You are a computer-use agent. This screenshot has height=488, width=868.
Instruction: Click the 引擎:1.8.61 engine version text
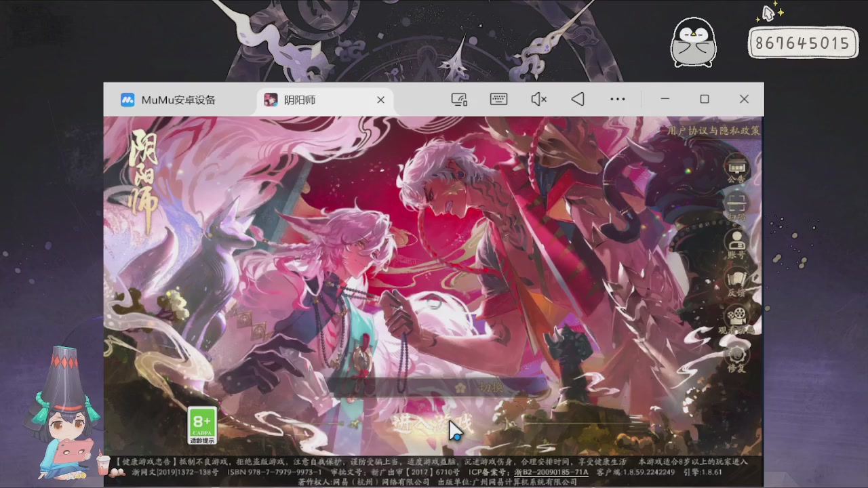pos(702,472)
